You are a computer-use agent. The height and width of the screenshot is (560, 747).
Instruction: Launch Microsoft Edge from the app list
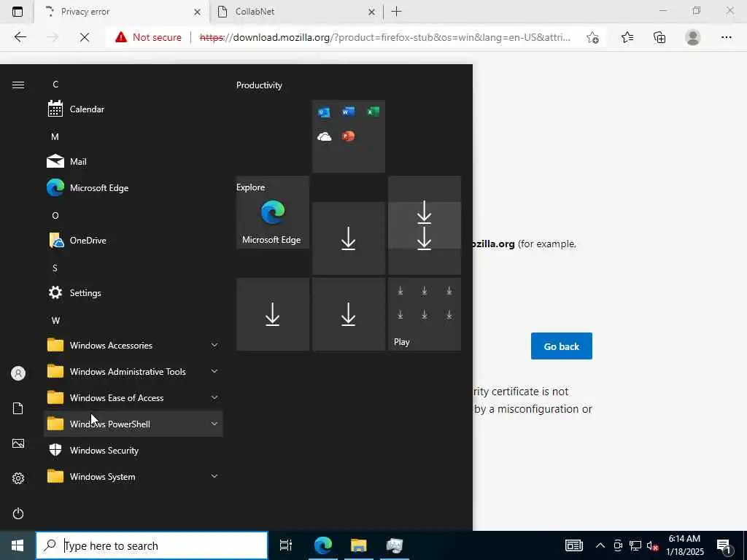133,187
